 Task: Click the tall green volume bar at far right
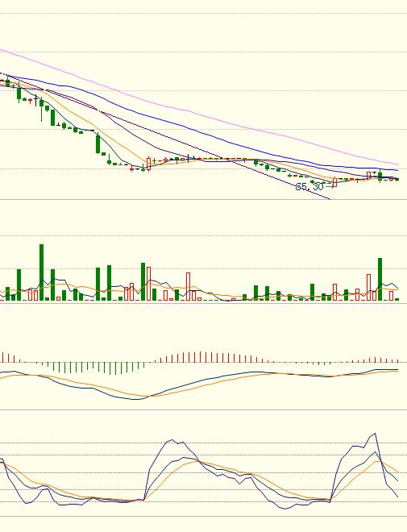pyautogui.click(x=380, y=279)
